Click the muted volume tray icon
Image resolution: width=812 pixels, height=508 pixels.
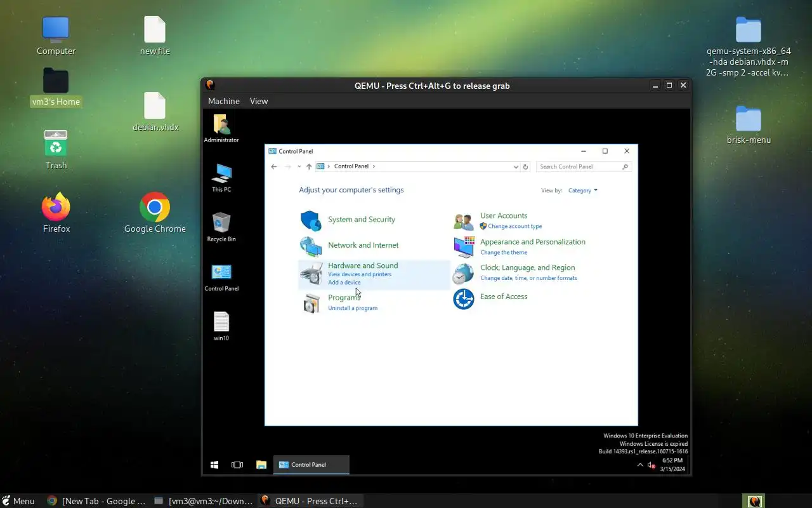coord(652,465)
